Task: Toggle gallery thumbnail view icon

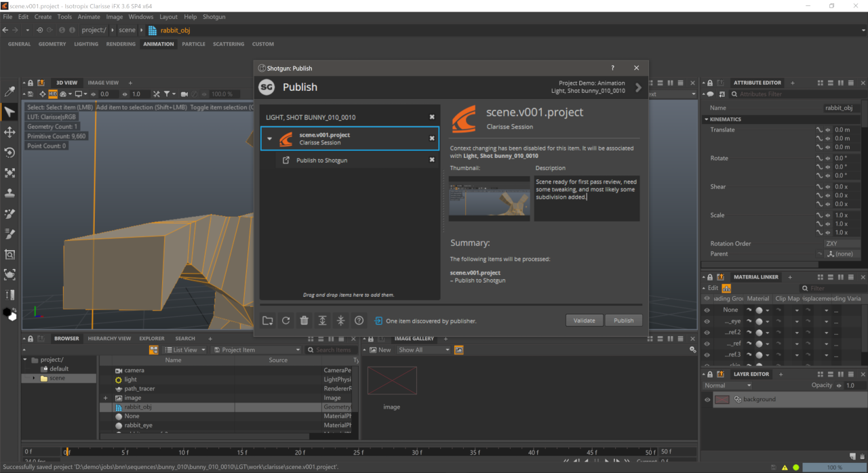Action: click(x=459, y=350)
